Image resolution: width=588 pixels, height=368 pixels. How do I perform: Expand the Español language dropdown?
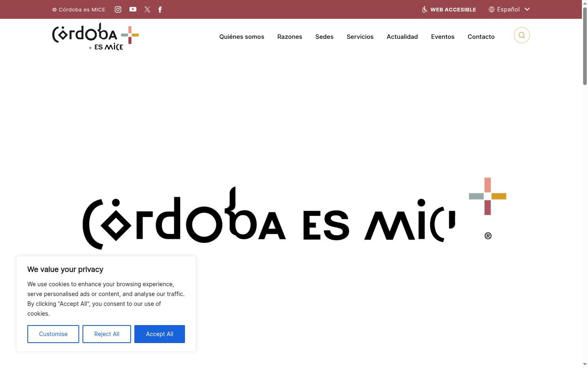tap(509, 9)
